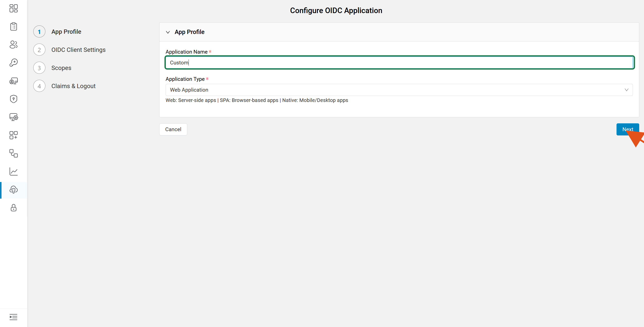644x327 pixels.
Task: Open the users icon in sidebar
Action: [x=14, y=45]
